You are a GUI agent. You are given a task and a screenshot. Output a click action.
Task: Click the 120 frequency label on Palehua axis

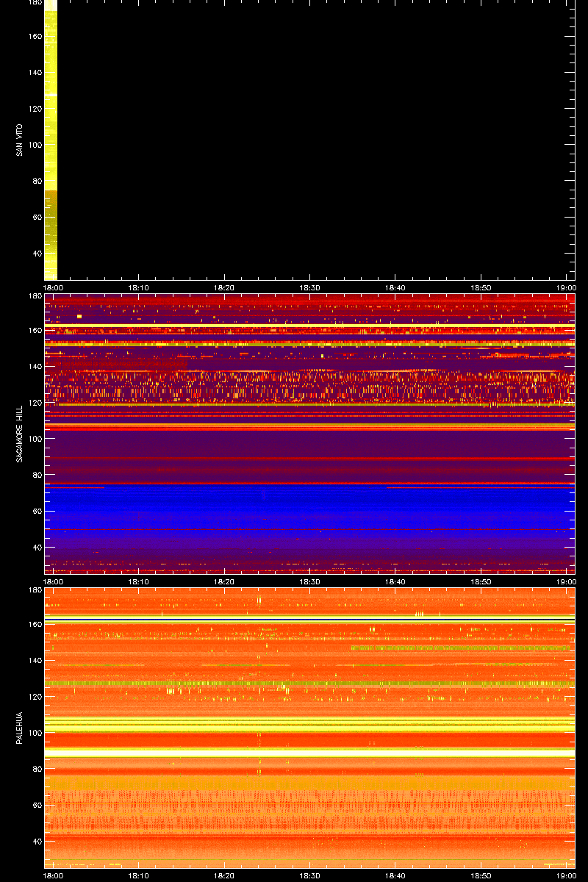[35, 697]
